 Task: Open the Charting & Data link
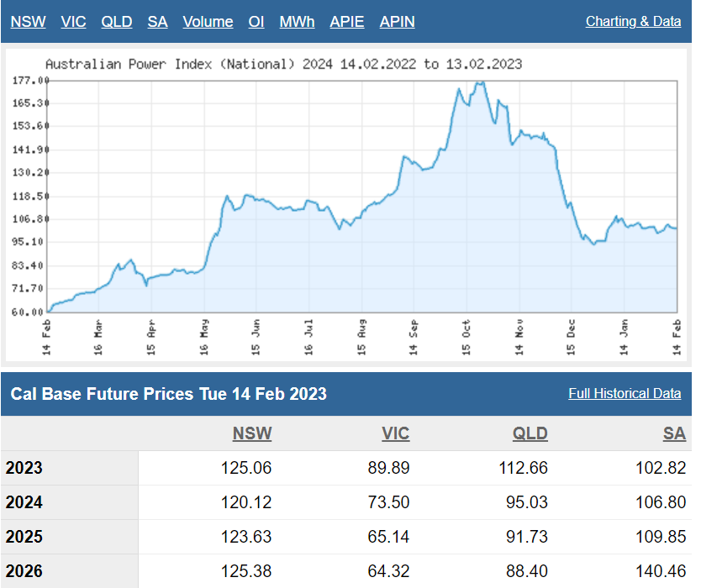click(x=633, y=22)
